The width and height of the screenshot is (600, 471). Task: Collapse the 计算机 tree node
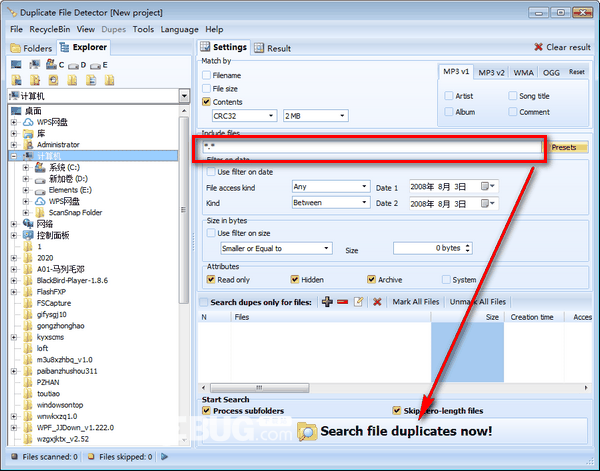coord(14,156)
